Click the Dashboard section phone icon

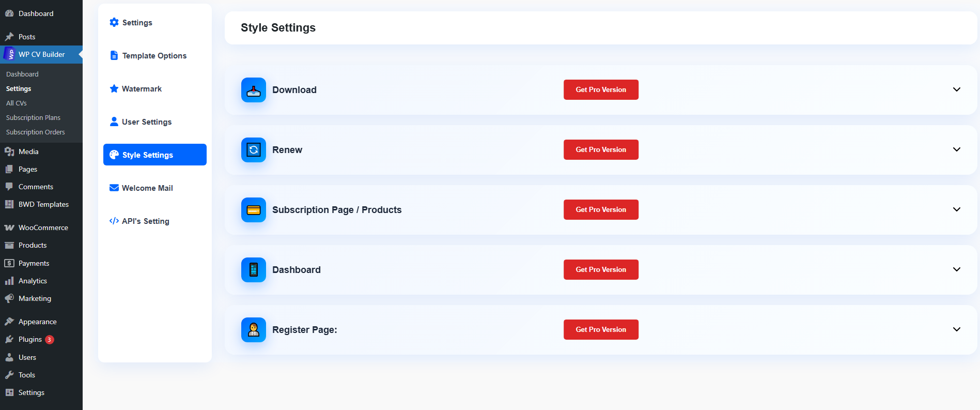point(254,270)
